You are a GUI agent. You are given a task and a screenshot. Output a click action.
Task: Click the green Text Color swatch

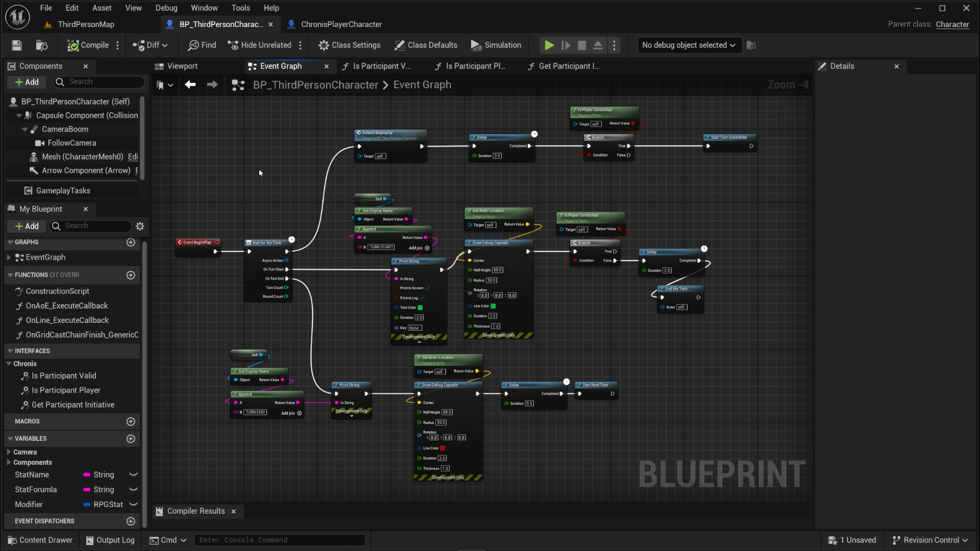[421, 308]
